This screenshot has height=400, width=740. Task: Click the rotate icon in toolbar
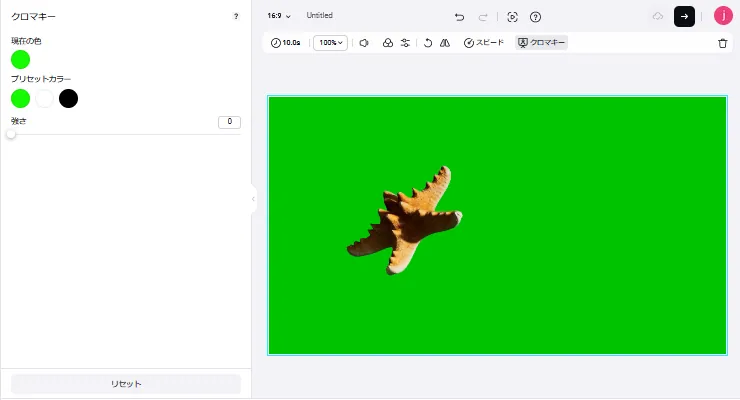coord(428,43)
